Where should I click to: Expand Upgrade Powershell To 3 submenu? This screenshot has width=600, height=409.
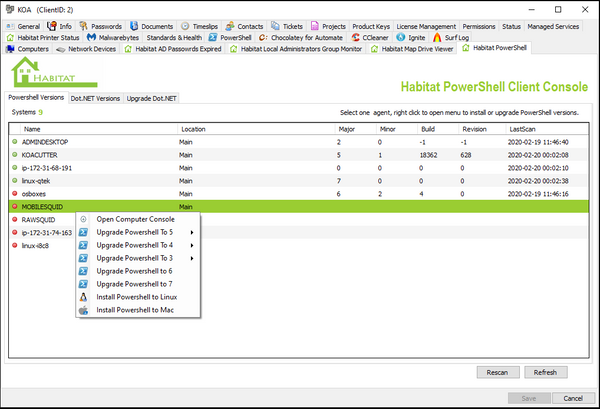[x=140, y=258]
